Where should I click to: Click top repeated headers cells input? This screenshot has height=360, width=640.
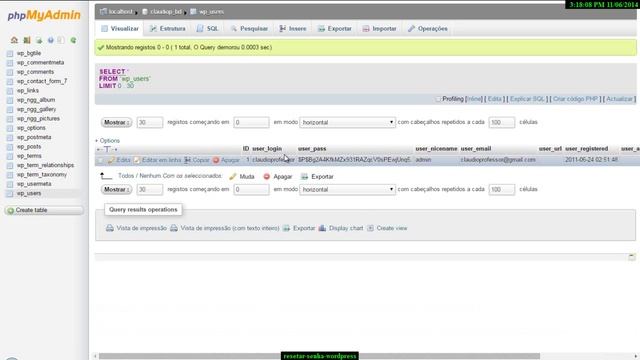click(502, 122)
